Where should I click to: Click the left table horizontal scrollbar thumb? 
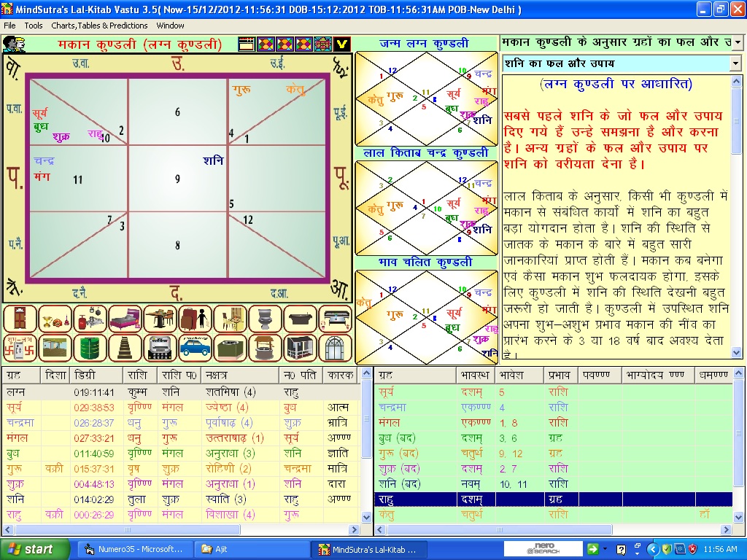click(128, 529)
